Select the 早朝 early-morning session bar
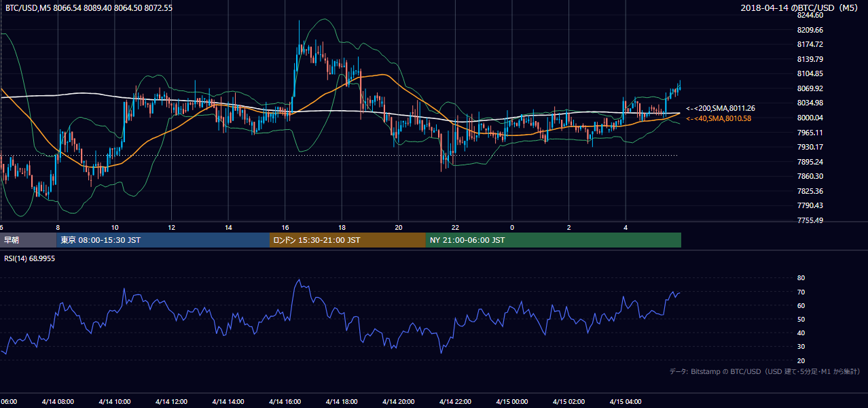868x408 pixels. pyautogui.click(x=28, y=240)
